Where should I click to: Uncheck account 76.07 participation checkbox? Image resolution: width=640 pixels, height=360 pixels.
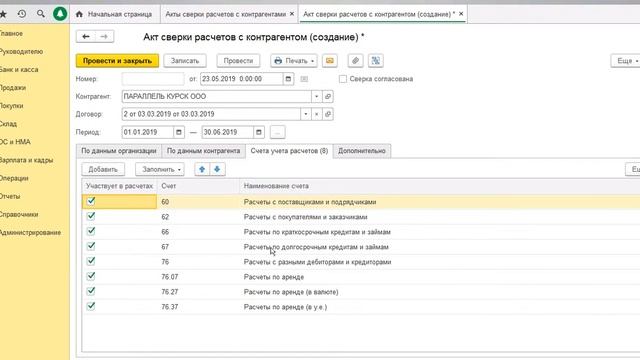91,276
